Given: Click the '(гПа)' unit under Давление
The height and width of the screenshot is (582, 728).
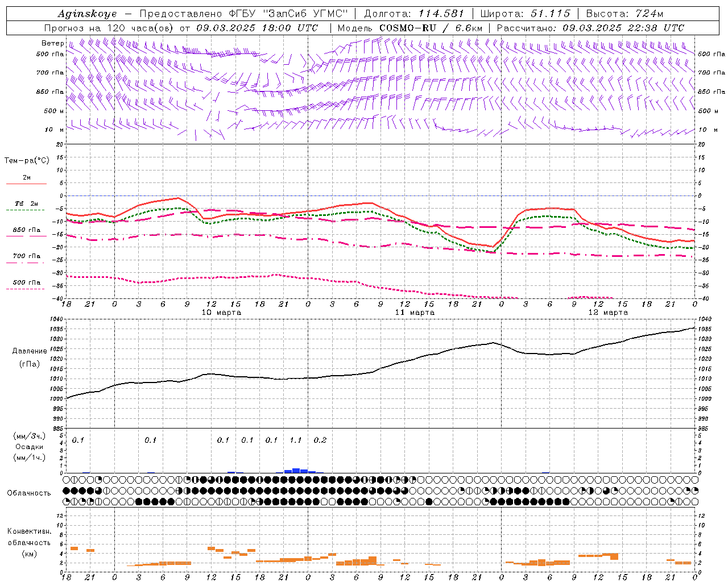Looking at the screenshot, I should (30, 364).
